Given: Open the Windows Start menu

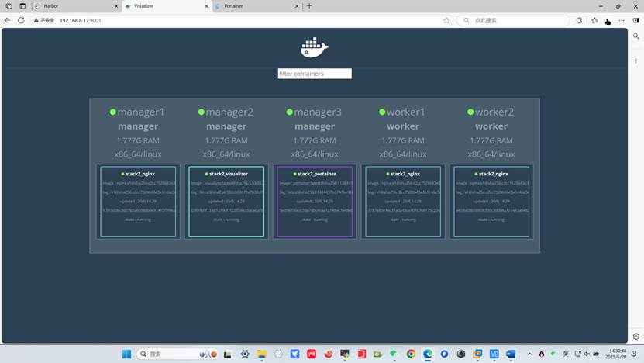Looking at the screenshot, I should 126,354.
